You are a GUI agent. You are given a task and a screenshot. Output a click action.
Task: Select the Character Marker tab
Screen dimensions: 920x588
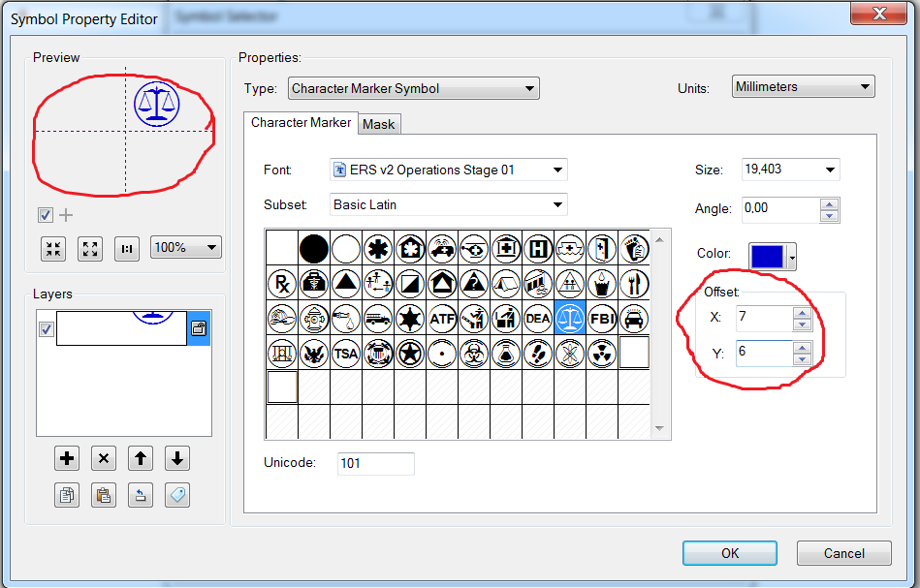tap(301, 123)
